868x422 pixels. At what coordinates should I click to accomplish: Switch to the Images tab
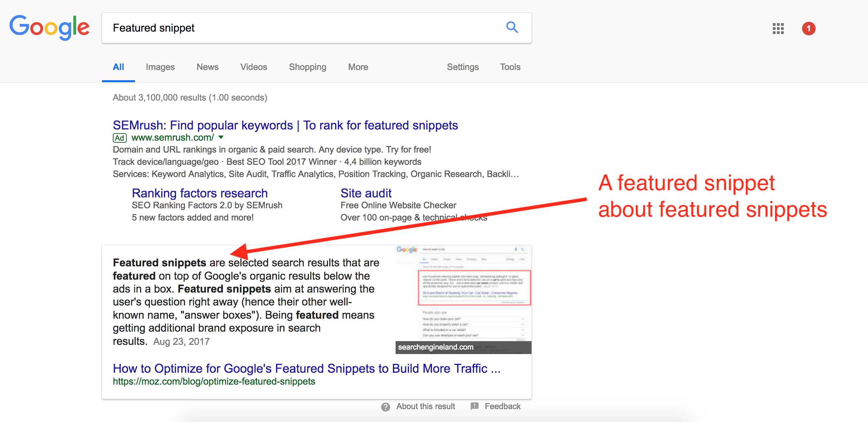pos(160,67)
